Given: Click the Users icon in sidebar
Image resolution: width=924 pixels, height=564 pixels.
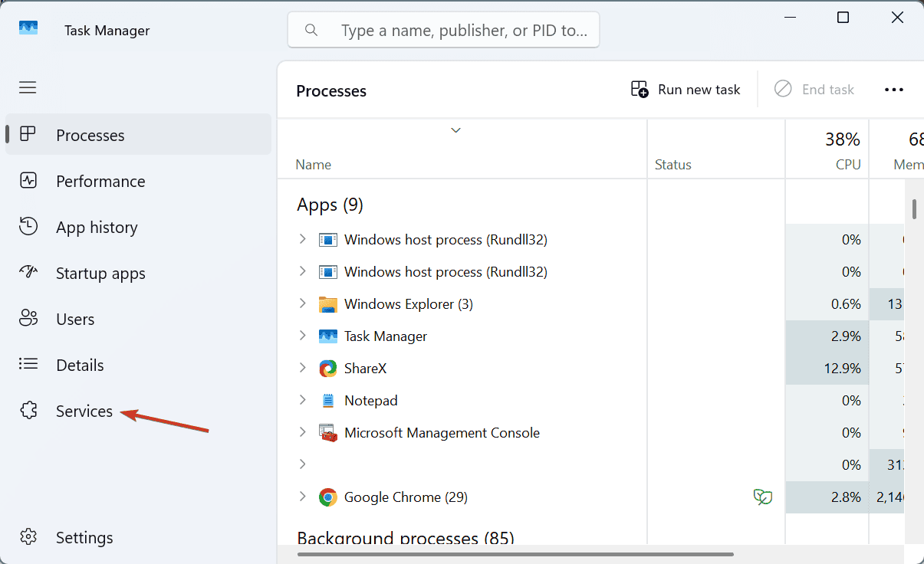Looking at the screenshot, I should (28, 319).
